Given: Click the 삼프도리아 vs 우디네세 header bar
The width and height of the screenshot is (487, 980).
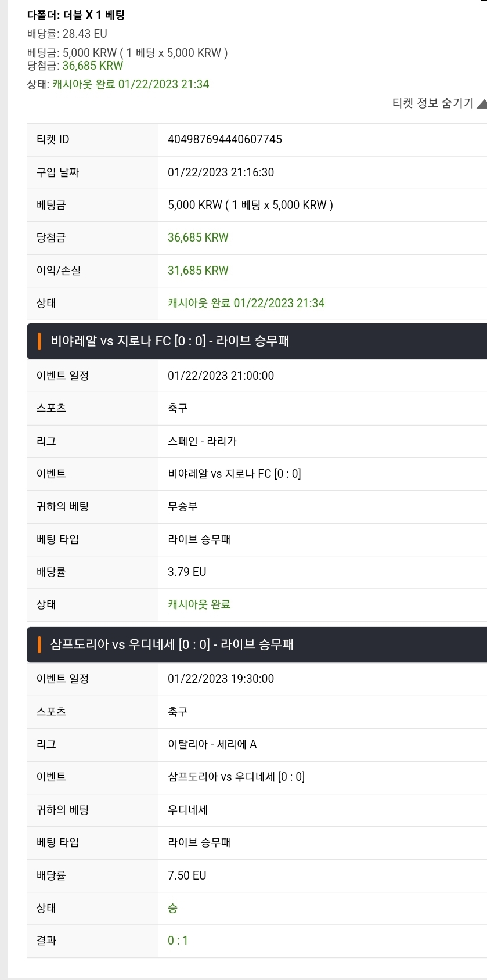Looking at the screenshot, I should (x=257, y=644).
